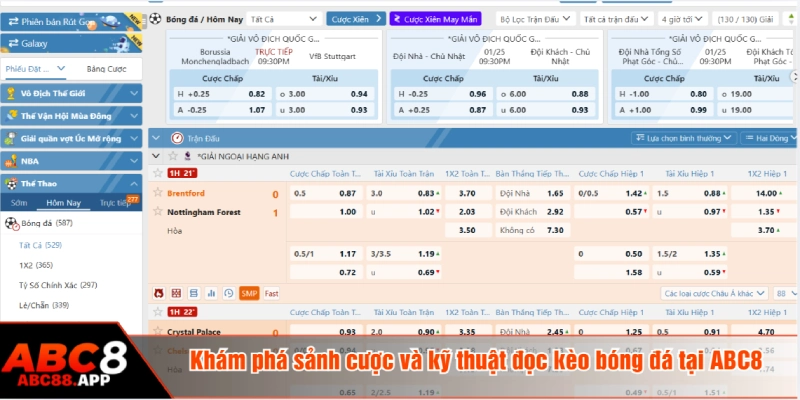This screenshot has width=800, height=400.
Task: Bet Brentford handicap 0.87 odds
Action: [327, 193]
